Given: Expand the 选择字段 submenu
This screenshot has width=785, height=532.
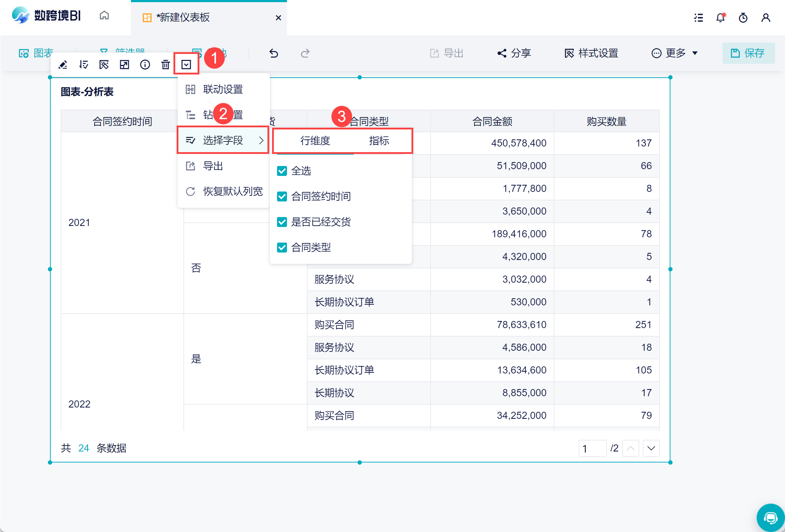Looking at the screenshot, I should (223, 140).
